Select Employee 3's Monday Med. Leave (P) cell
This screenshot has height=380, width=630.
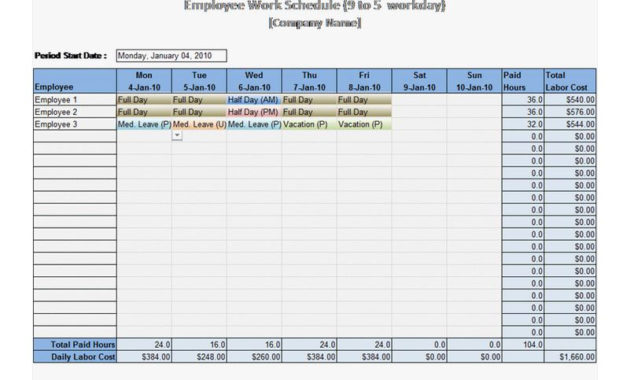[x=144, y=124]
